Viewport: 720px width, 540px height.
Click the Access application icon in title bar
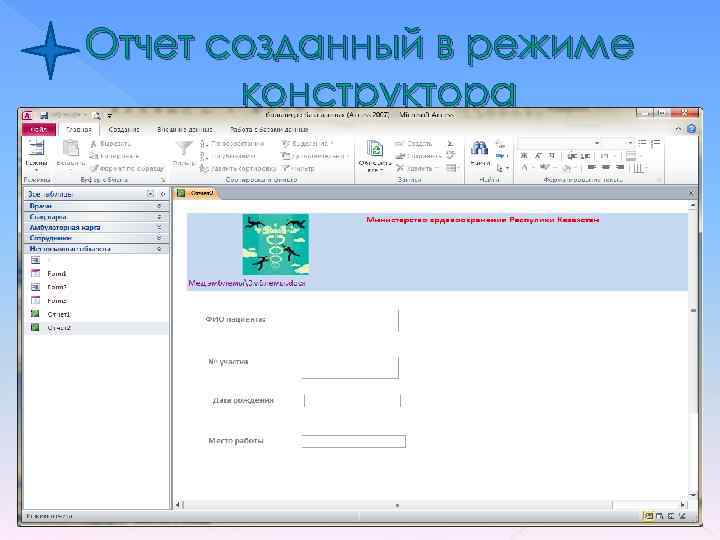[28, 115]
